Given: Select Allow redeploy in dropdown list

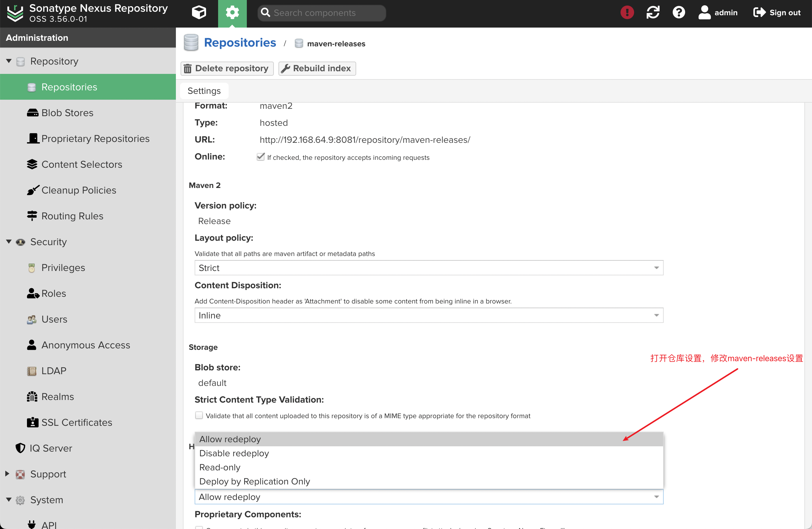Looking at the screenshot, I should click(x=429, y=439).
